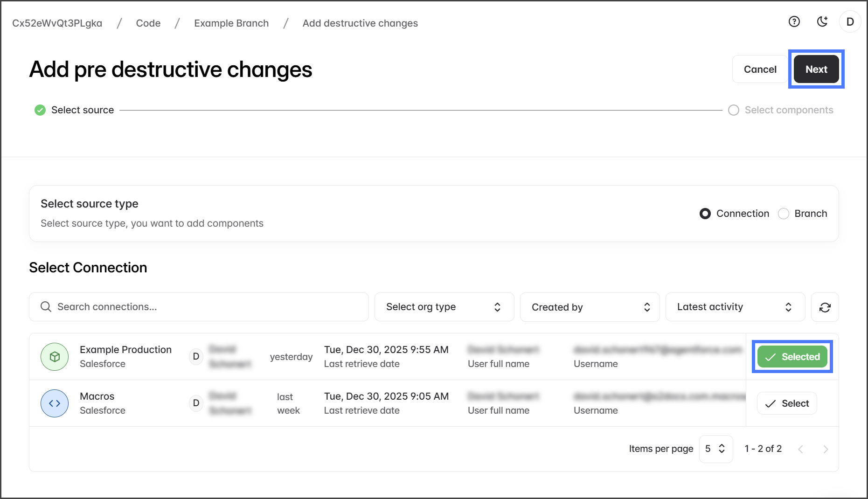Deselect the Example Production Selected toggle

point(792,357)
